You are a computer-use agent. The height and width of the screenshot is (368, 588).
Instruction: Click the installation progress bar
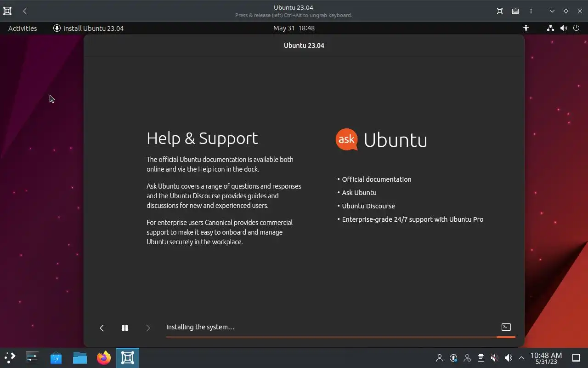(x=341, y=337)
